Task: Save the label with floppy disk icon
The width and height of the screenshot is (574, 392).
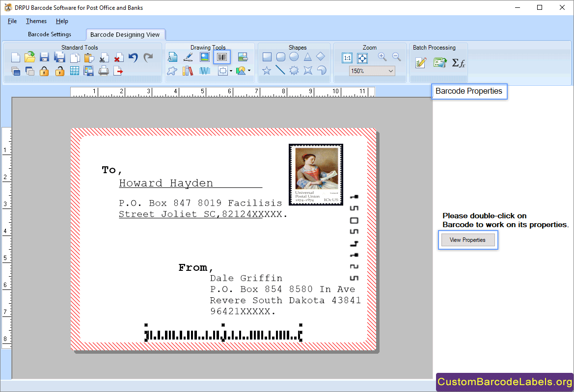Action: tap(44, 57)
